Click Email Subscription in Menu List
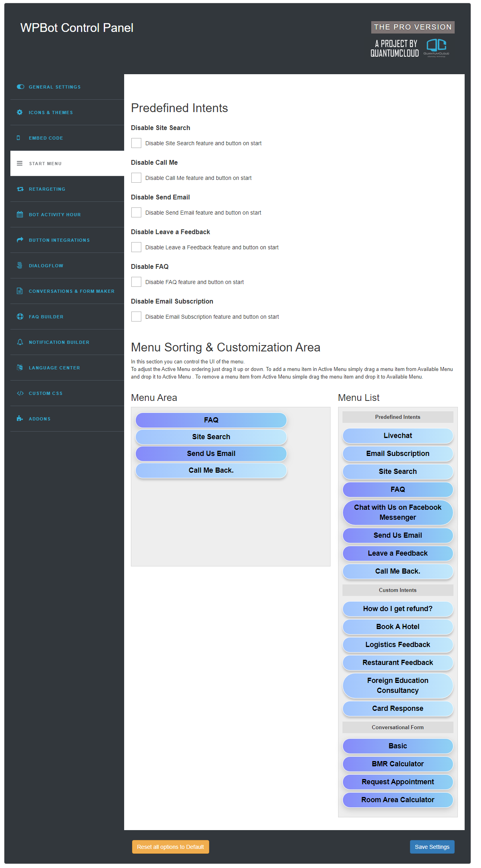 [398, 454]
